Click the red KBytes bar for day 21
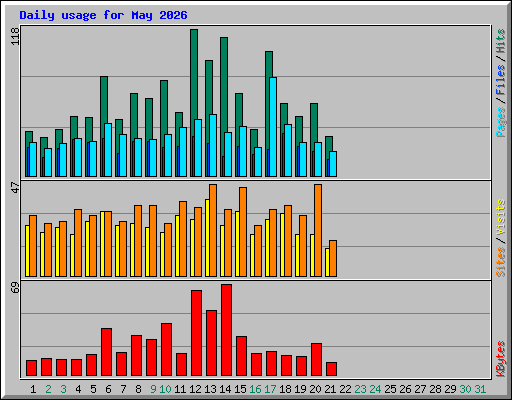Viewport: 512px width, 400px height. (x=331, y=369)
